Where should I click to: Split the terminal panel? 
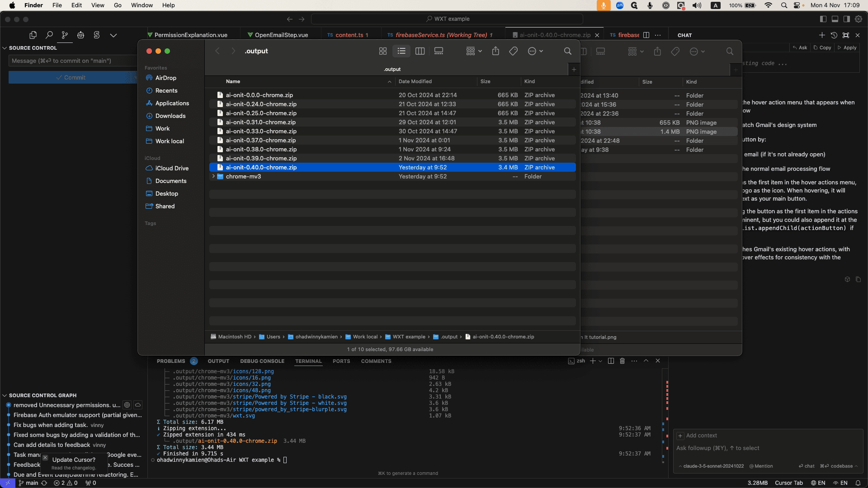click(x=611, y=361)
